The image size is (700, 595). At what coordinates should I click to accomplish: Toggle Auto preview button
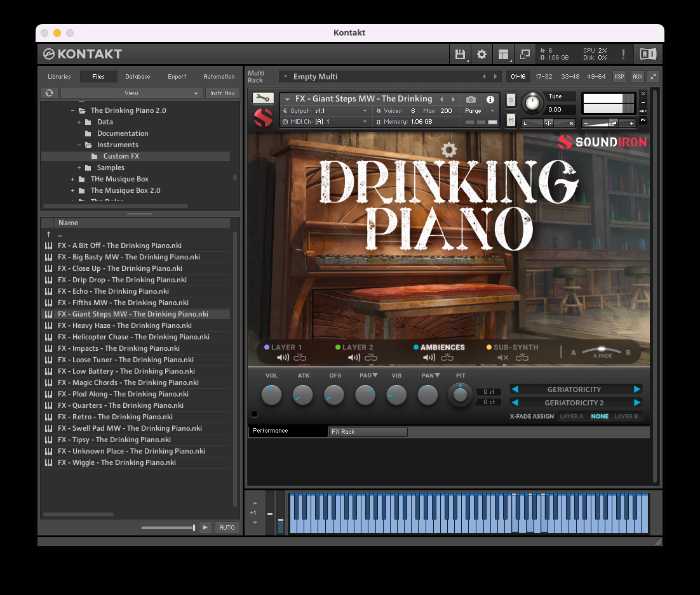coord(227,528)
